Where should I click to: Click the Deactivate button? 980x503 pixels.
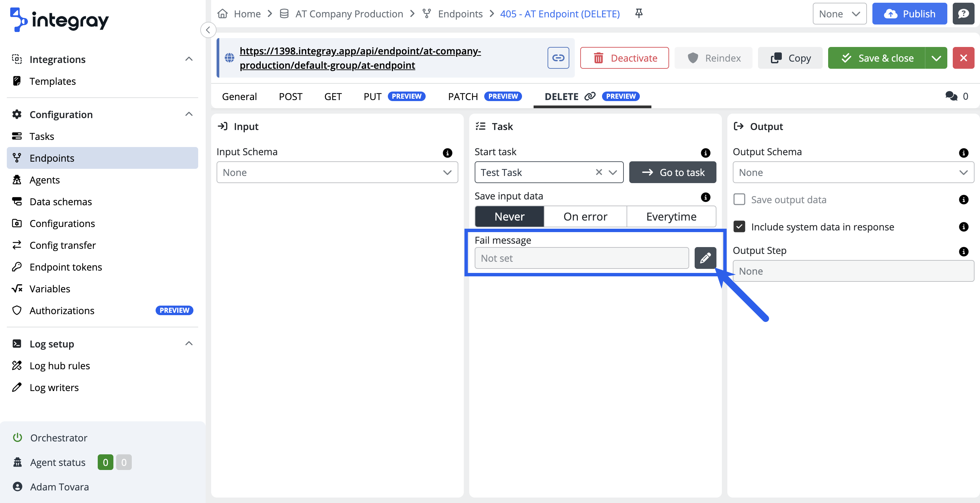624,58
